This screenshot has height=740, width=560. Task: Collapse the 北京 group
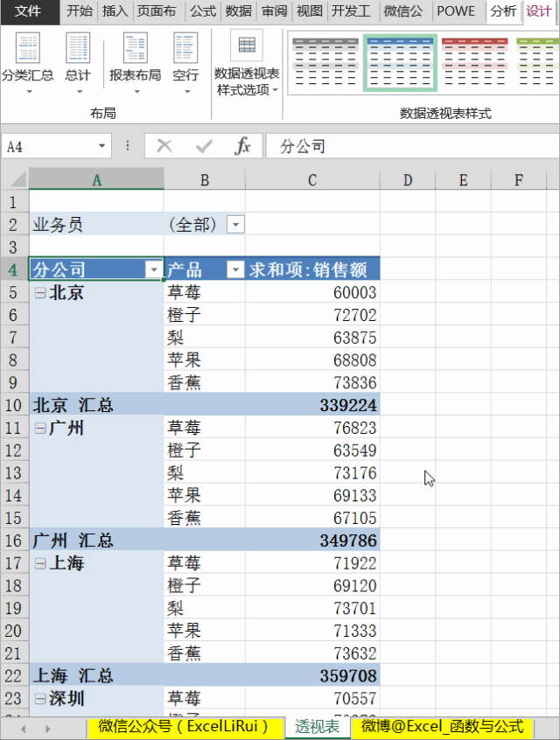click(40, 293)
